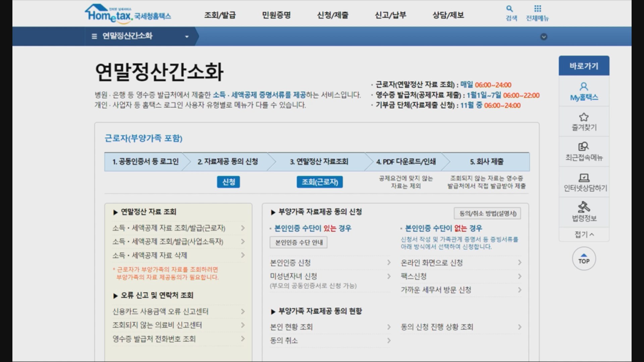The width and height of the screenshot is (644, 362).
Task: Collapse the quick menu with 접기
Action: (x=584, y=234)
